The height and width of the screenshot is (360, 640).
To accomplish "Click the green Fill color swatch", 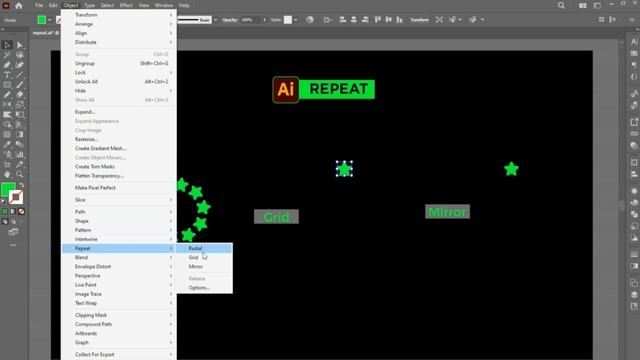I will coord(8,190).
